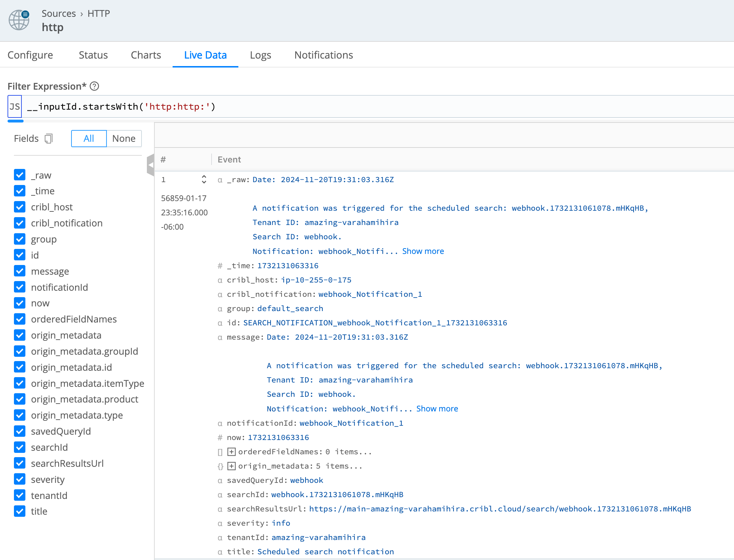Click the capture progress bar under filter
This screenshot has width=734, height=560.
[x=15, y=121]
